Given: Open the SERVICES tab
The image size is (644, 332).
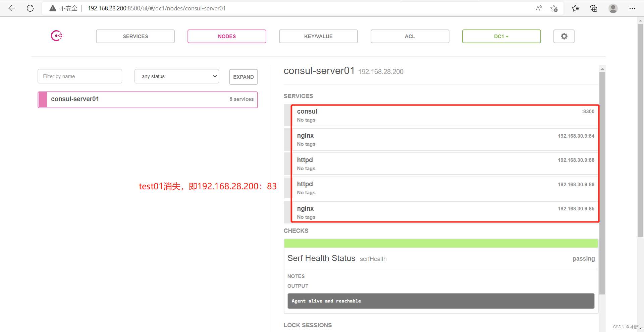Looking at the screenshot, I should (135, 36).
